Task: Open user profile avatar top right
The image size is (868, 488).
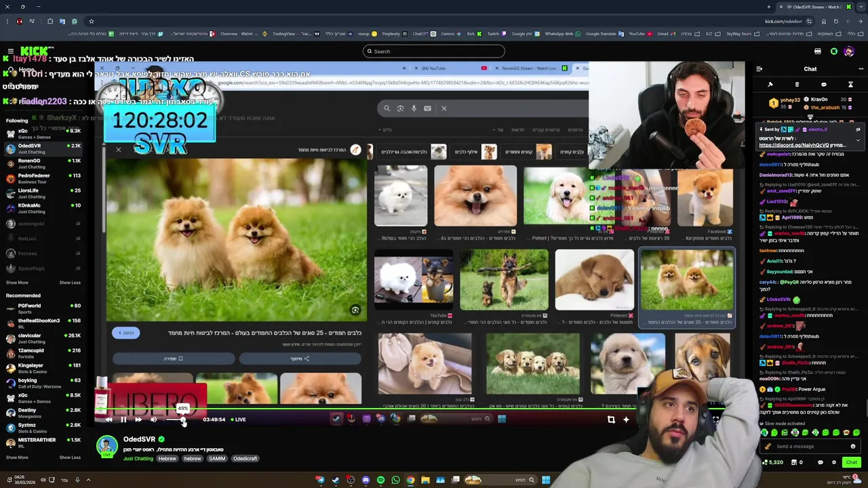Action: (x=849, y=52)
